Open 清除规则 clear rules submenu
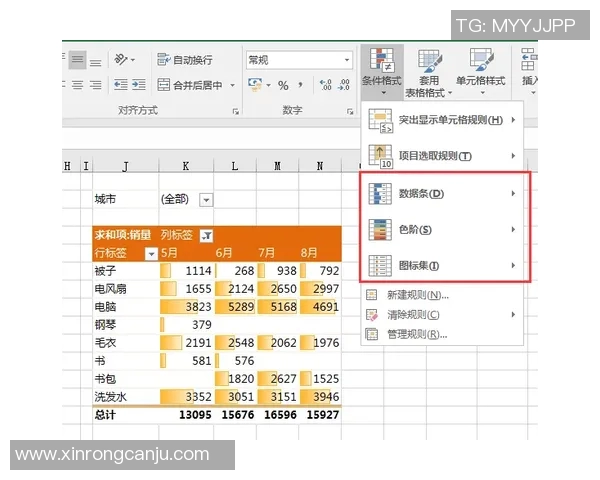The height and width of the screenshot is (480, 600). [442, 315]
